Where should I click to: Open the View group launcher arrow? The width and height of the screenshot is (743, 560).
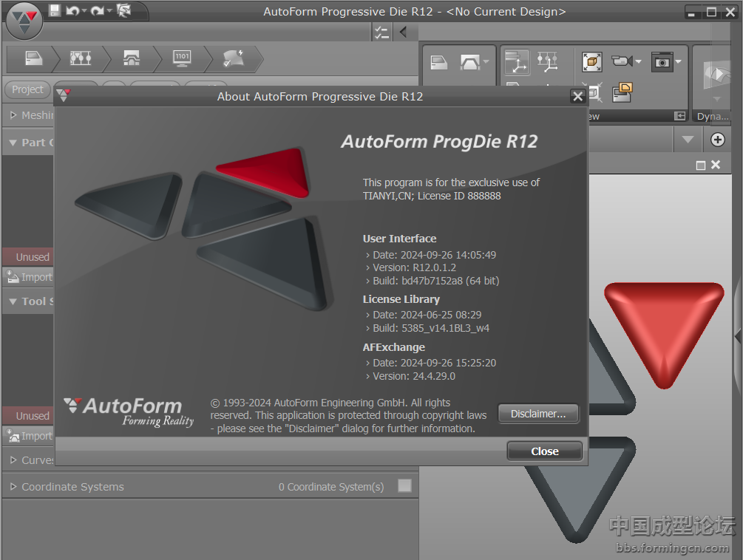(x=680, y=116)
